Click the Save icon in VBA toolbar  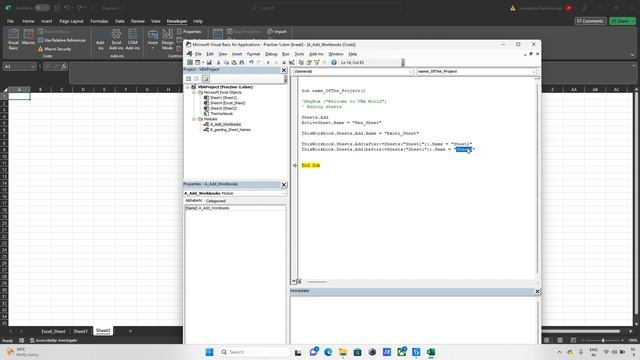click(x=209, y=62)
